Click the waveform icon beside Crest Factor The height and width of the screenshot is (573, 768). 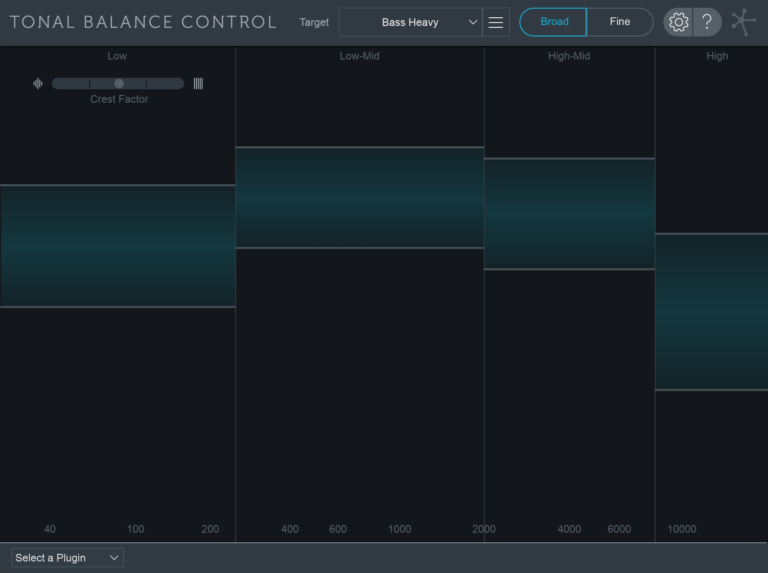point(38,84)
